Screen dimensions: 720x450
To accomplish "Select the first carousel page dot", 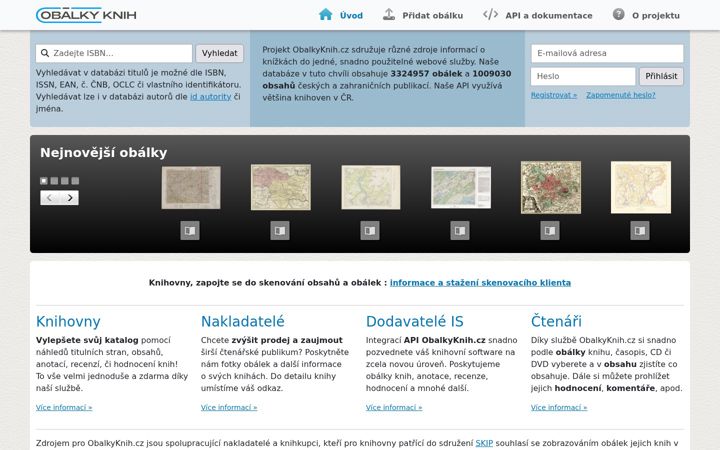I will pyautogui.click(x=44, y=181).
